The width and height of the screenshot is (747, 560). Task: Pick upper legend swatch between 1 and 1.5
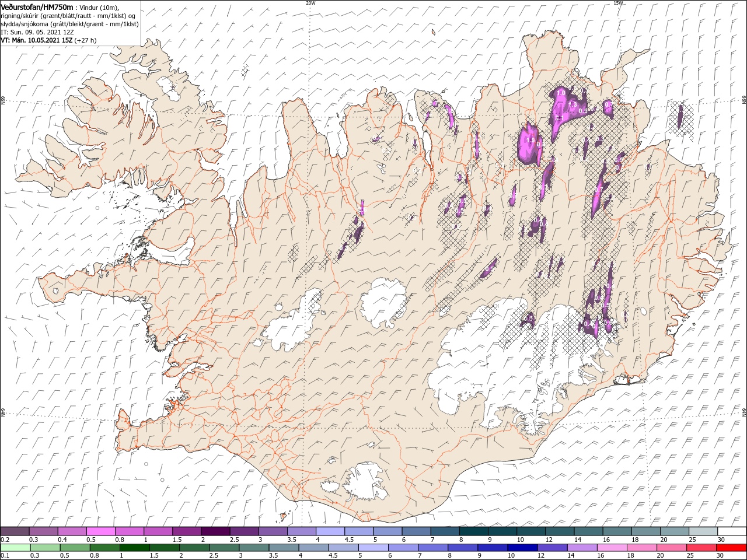pyautogui.click(x=158, y=531)
